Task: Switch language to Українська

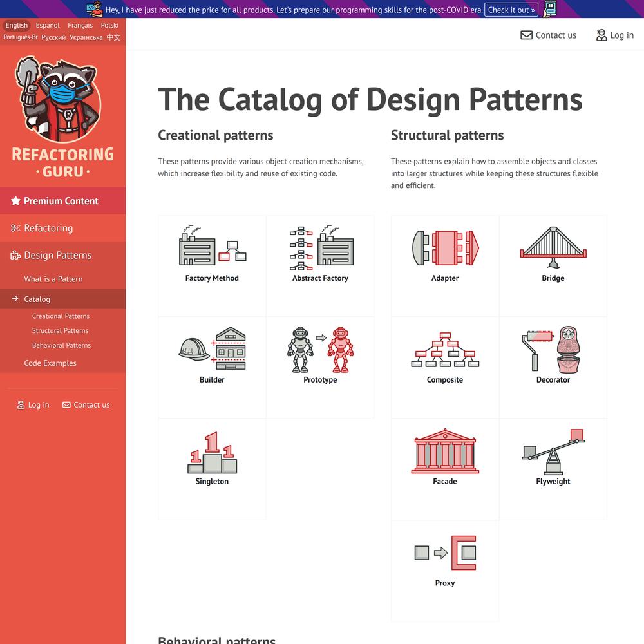Action: [x=86, y=37]
